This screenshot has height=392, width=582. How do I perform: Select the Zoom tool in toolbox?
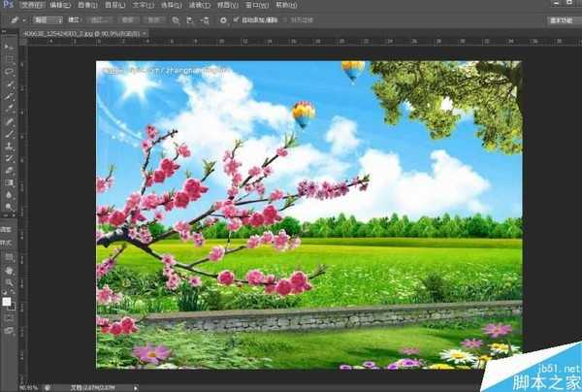(x=10, y=282)
